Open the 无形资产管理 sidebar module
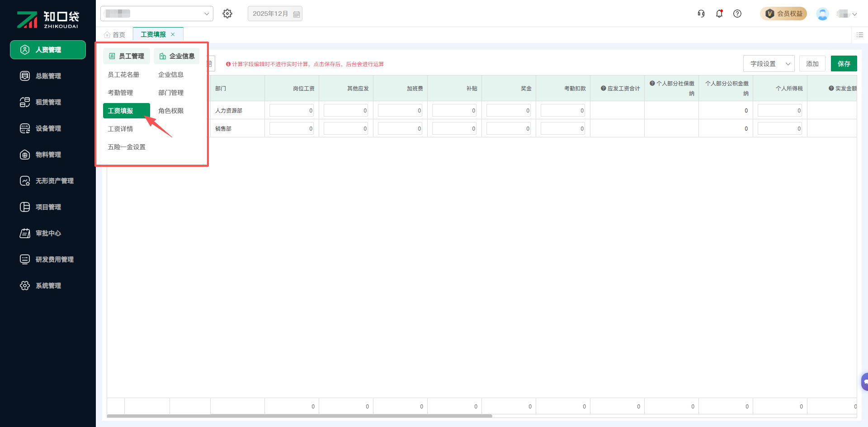Screen dimensions: 868x427 [x=48, y=181]
